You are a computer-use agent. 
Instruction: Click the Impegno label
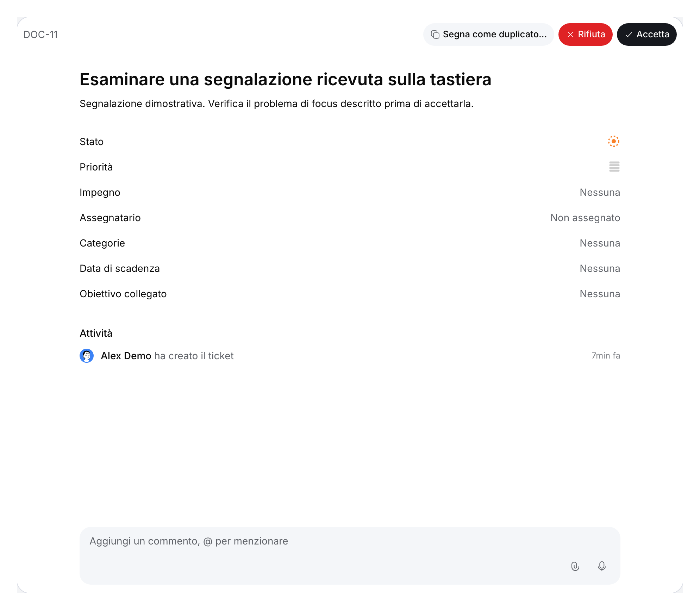[100, 192]
